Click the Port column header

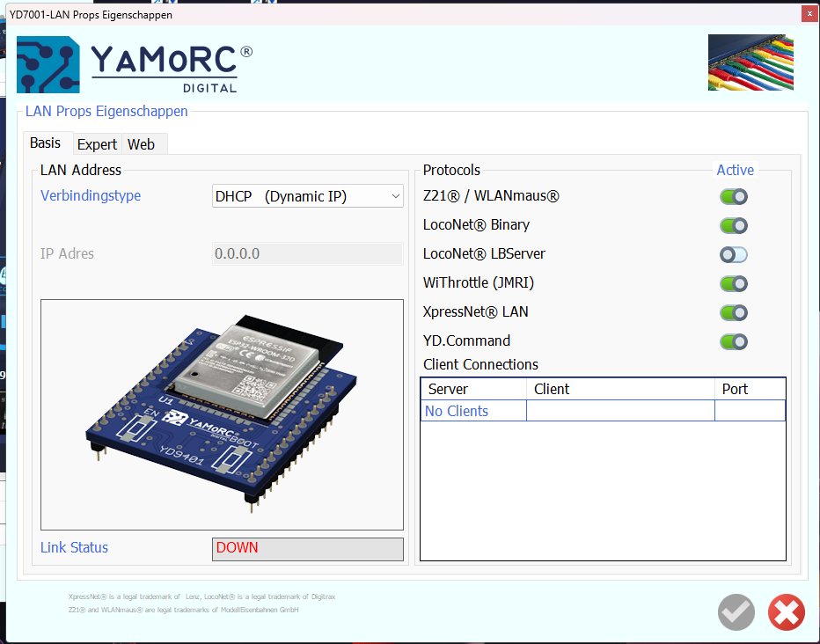click(750, 389)
